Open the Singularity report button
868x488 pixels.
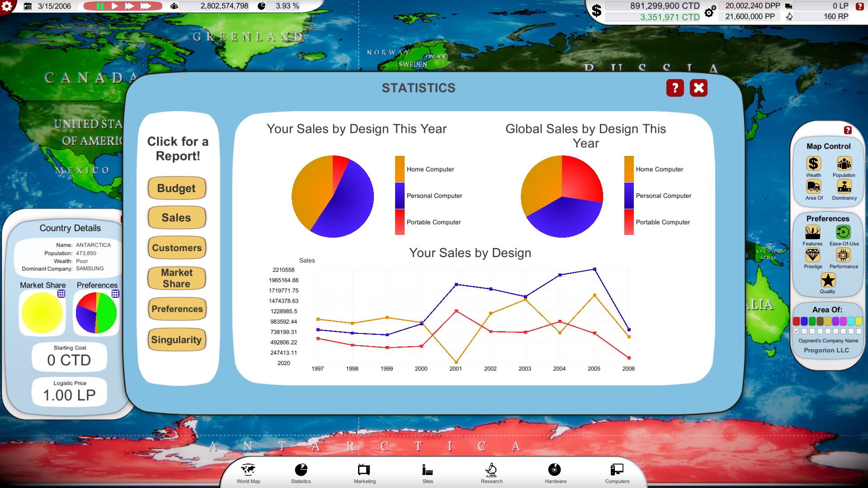coord(176,339)
